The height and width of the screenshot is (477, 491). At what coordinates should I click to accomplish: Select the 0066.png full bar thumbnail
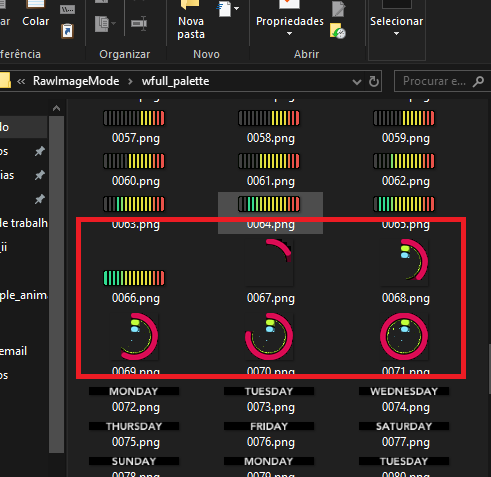coord(134,278)
